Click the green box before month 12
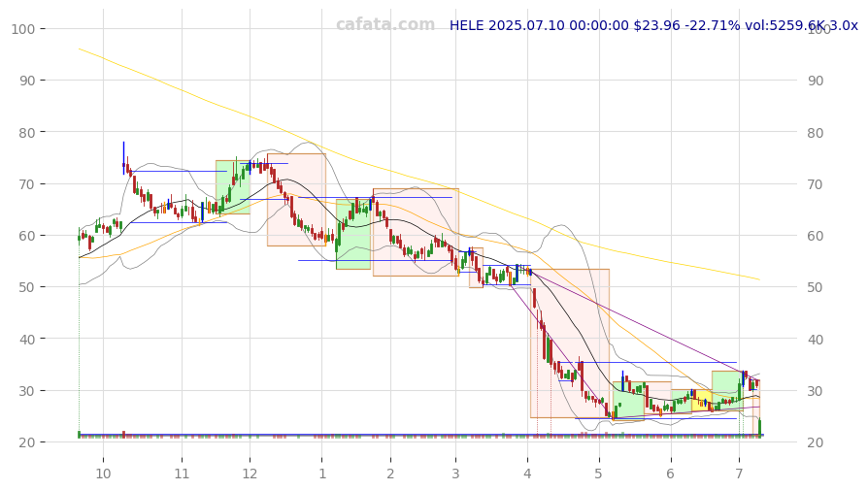This screenshot has width=868, height=490. (232, 187)
